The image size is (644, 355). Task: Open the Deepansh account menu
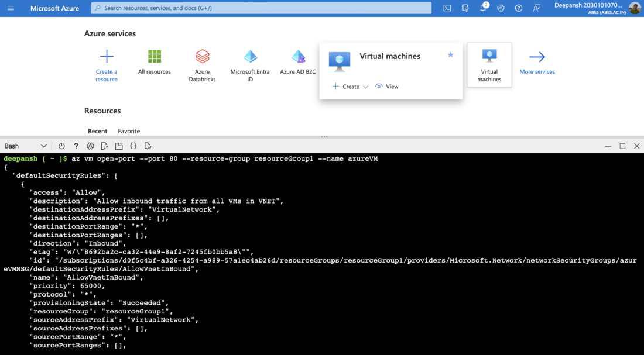(590, 8)
